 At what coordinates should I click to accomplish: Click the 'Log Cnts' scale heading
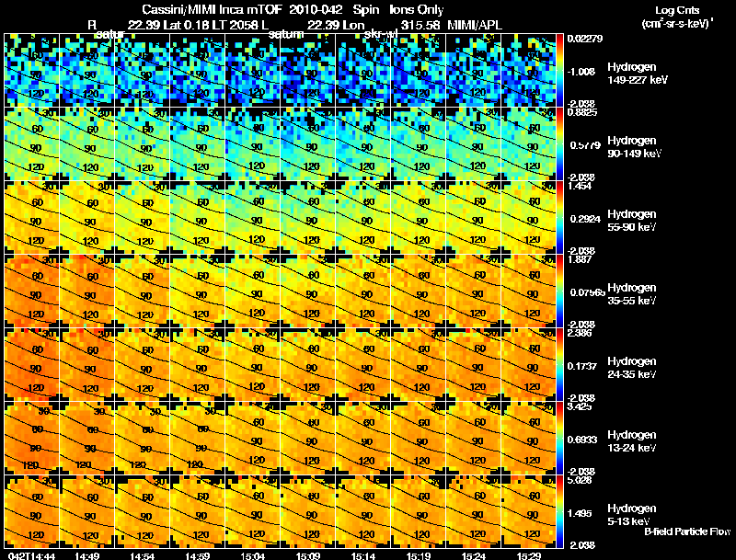[x=677, y=10]
